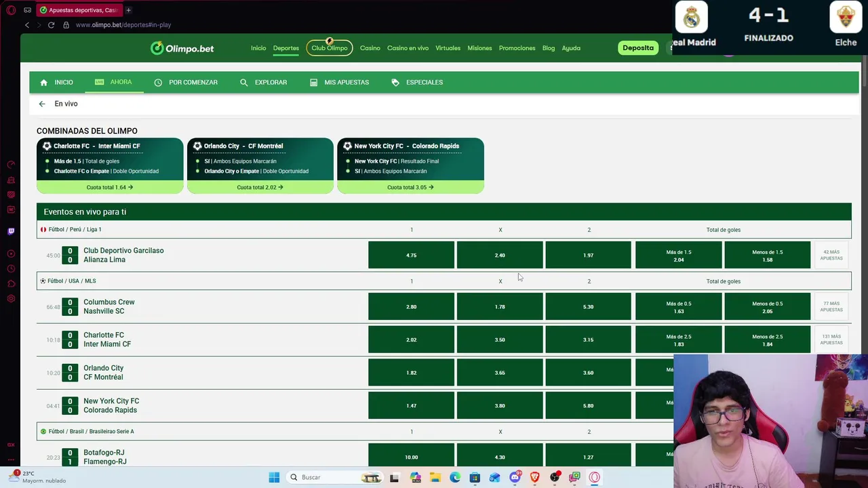
Task: Open Microsoft Edge from taskbar
Action: 455,477
